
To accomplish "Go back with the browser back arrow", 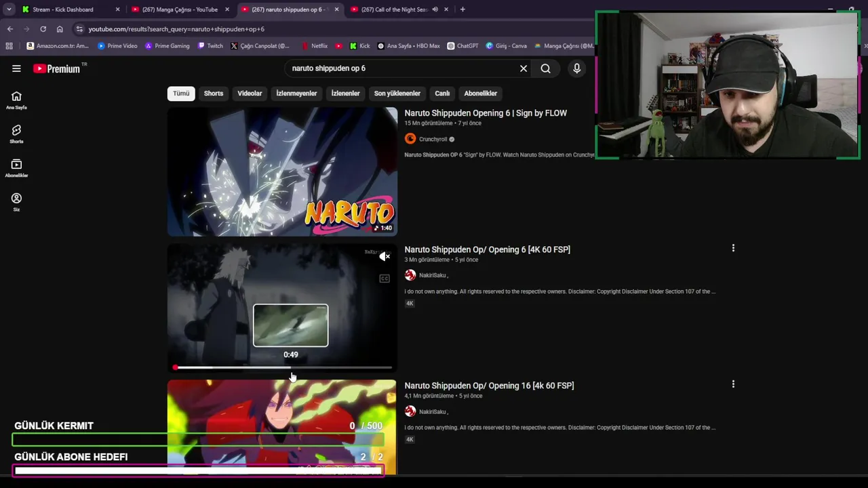I will [x=10, y=29].
